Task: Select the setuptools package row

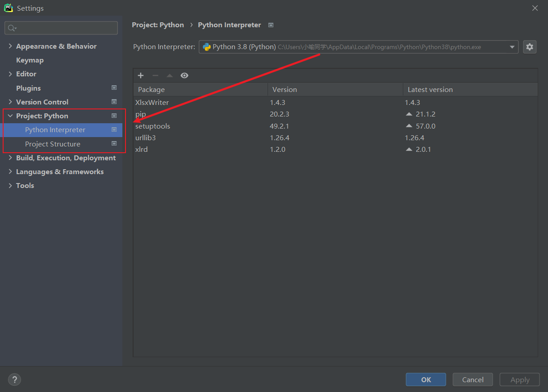Action: (x=335, y=126)
